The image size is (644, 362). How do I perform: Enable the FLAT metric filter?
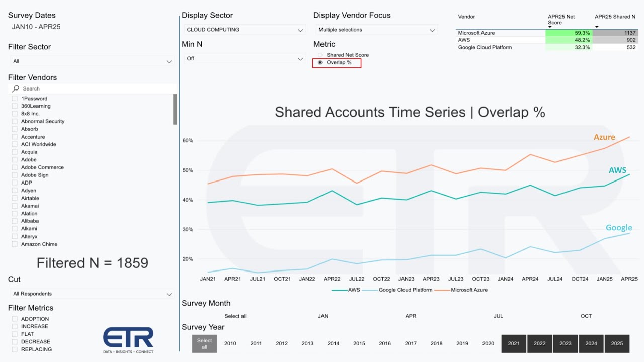click(15, 334)
